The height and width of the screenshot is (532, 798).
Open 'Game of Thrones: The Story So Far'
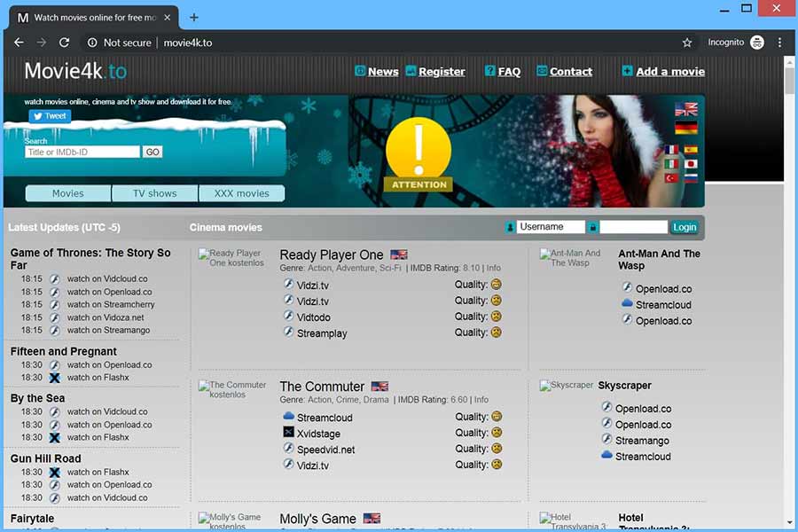pyautogui.click(x=90, y=259)
